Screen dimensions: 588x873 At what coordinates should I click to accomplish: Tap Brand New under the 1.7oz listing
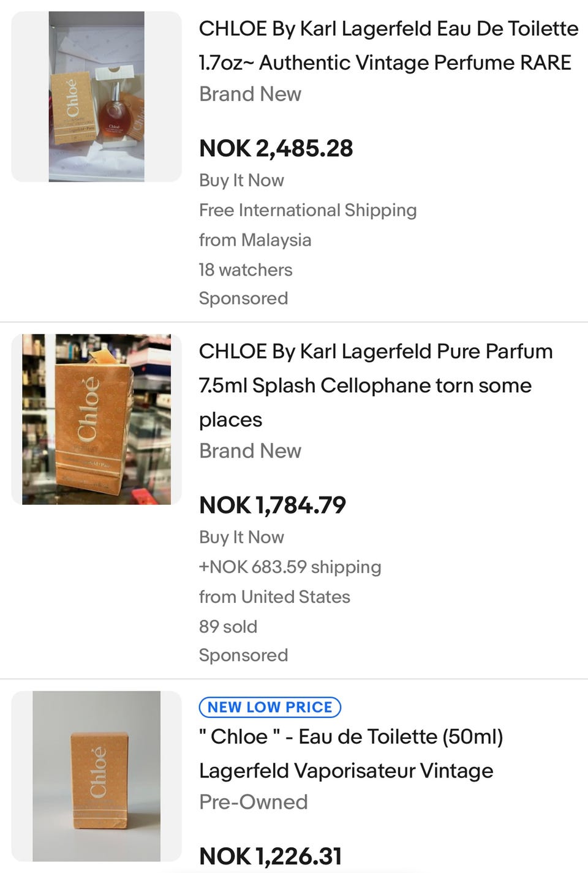[x=250, y=94]
